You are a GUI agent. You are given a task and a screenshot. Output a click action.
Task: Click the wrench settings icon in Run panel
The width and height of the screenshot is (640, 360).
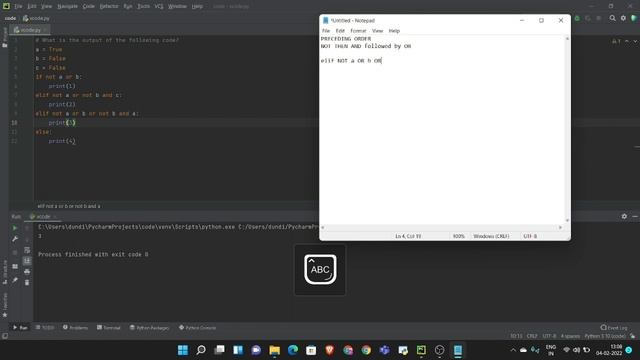click(x=15, y=239)
